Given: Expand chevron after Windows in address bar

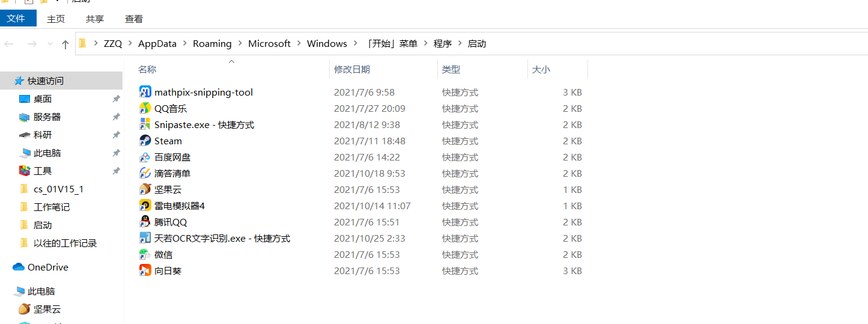Looking at the screenshot, I should pos(356,43).
